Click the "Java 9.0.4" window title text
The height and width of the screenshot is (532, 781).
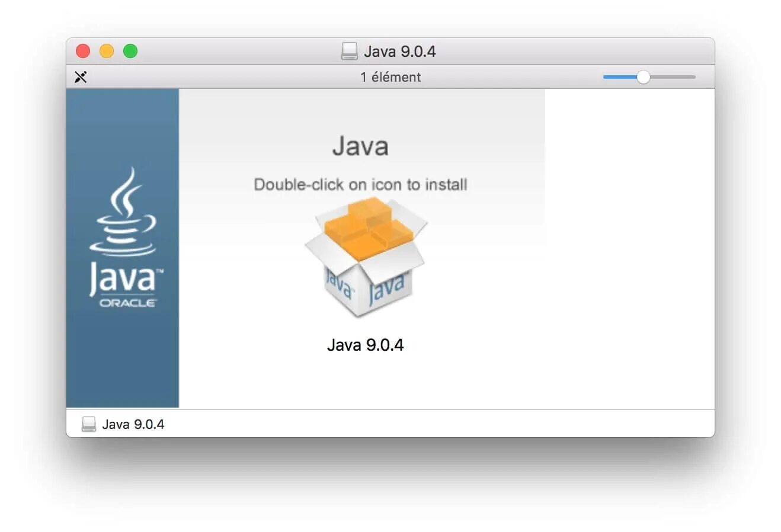click(x=400, y=52)
